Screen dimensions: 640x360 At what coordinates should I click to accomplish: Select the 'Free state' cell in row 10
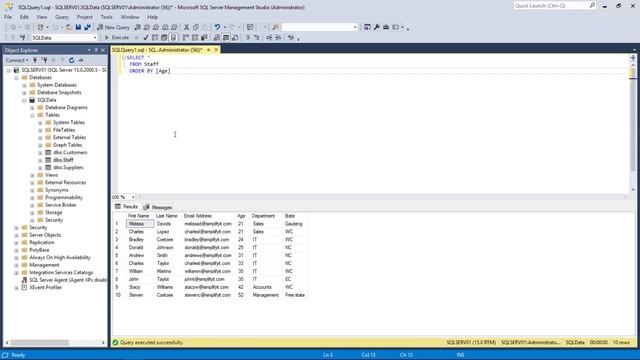pos(295,295)
